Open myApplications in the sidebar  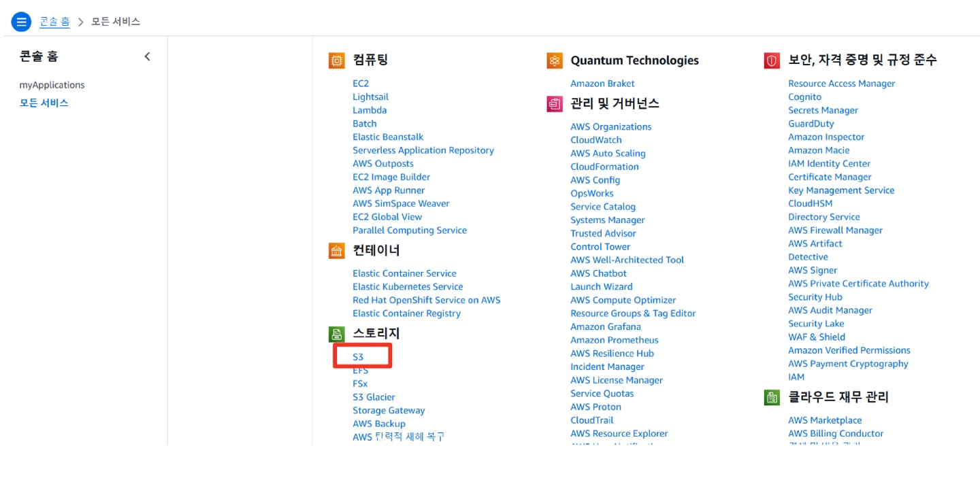click(52, 85)
